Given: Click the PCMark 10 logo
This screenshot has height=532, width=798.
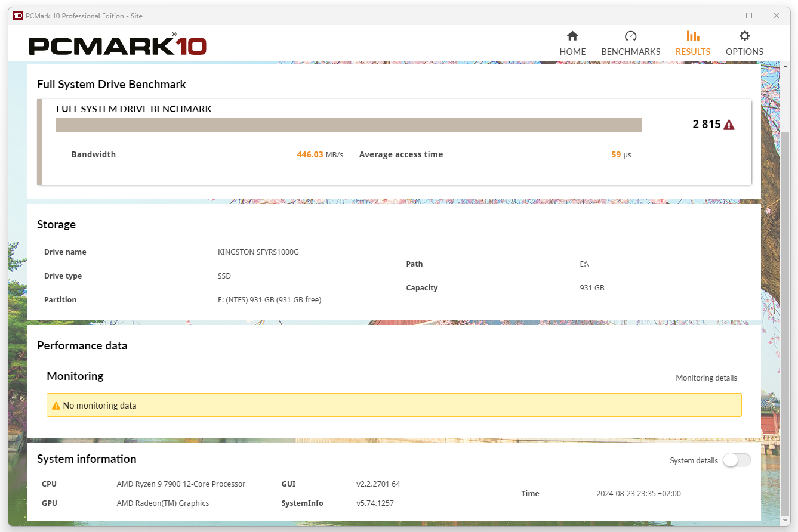Looking at the screenshot, I should tap(117, 45).
